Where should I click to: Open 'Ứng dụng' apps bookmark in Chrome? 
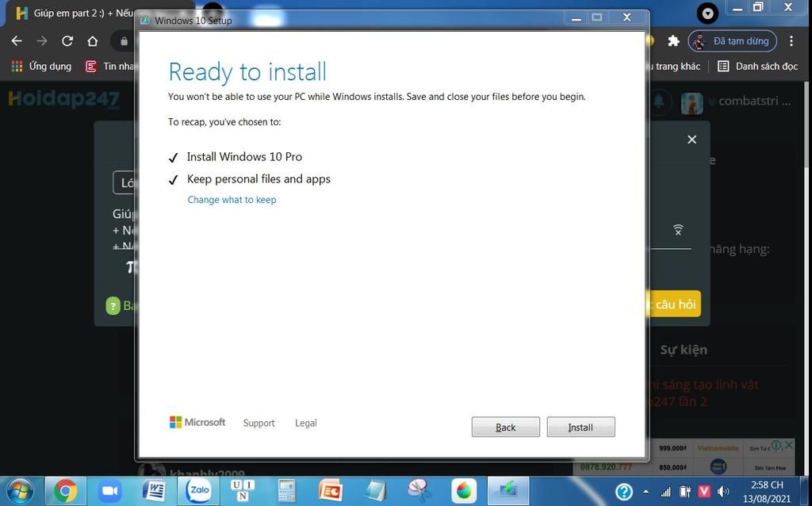pyautogui.click(x=41, y=67)
